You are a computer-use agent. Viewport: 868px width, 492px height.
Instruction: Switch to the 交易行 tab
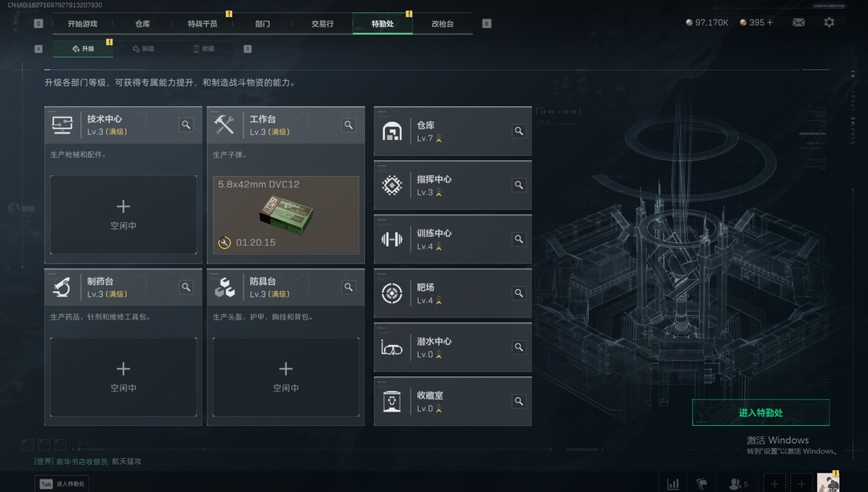[x=322, y=24]
